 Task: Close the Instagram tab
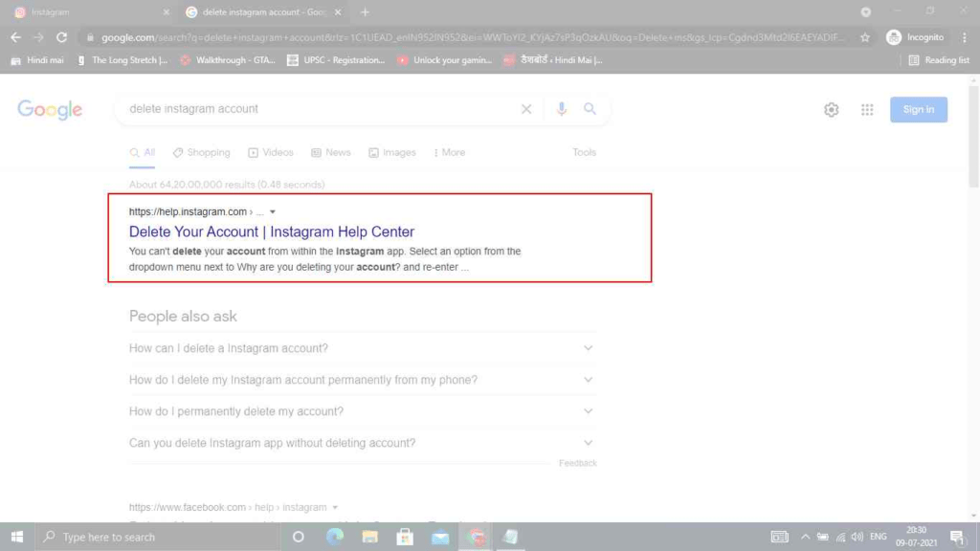pos(167,11)
